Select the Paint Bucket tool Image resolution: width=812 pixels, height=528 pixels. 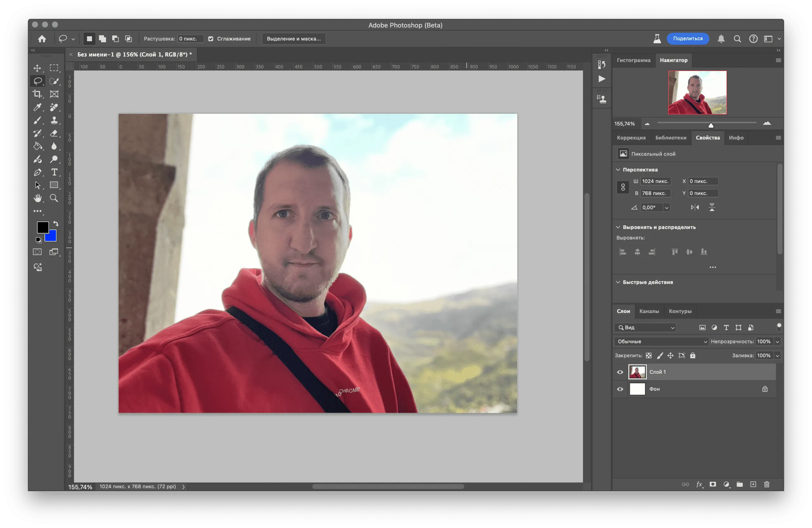click(x=37, y=146)
